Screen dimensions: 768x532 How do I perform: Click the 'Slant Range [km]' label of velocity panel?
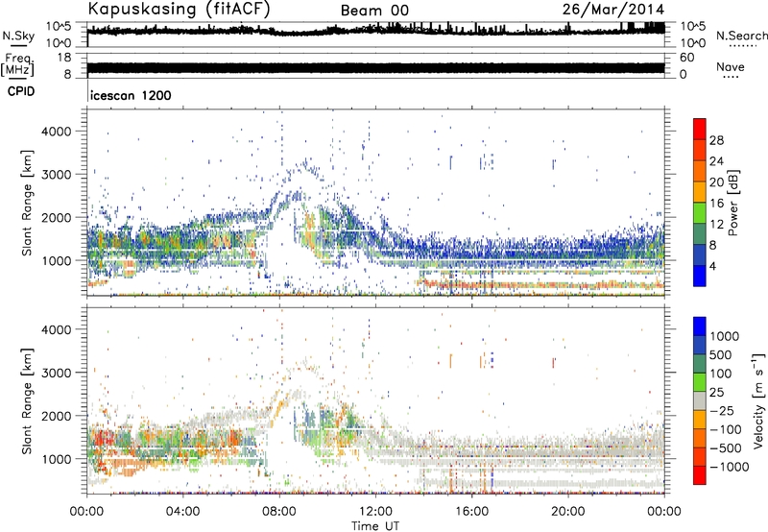pyautogui.click(x=27, y=400)
